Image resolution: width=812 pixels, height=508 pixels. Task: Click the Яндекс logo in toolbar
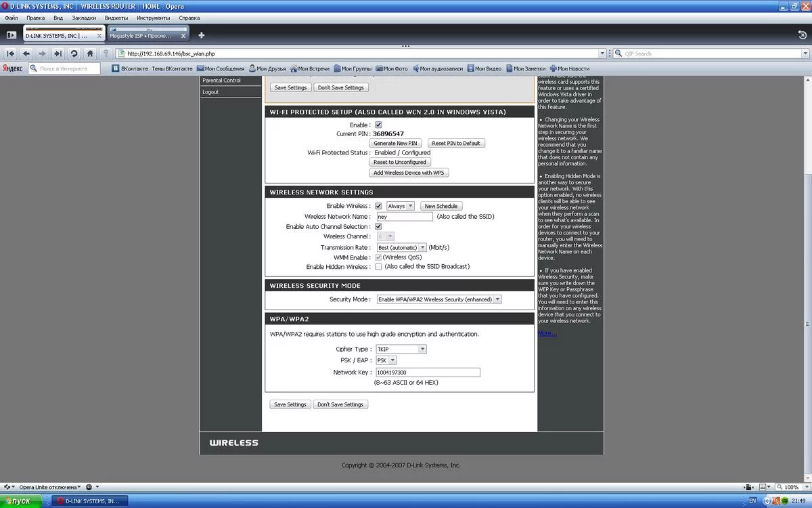click(x=12, y=68)
